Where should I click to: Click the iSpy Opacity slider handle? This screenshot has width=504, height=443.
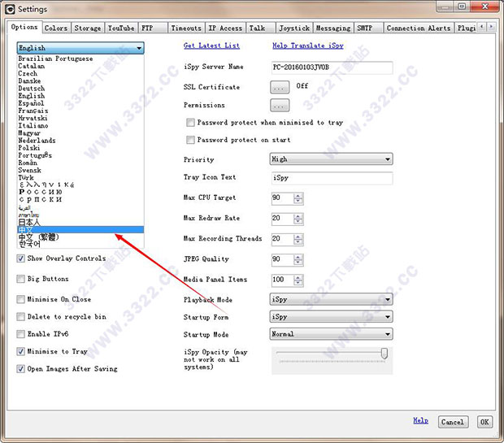point(385,354)
